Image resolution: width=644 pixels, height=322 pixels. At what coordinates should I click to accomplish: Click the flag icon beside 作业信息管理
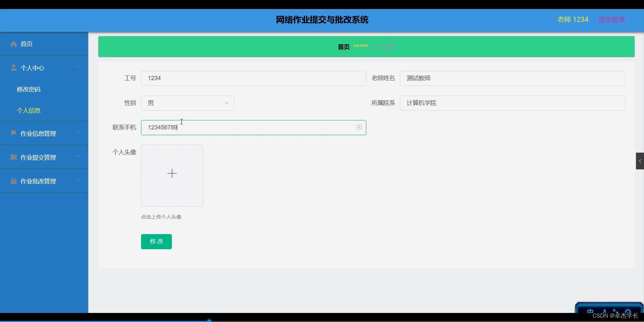tap(13, 133)
